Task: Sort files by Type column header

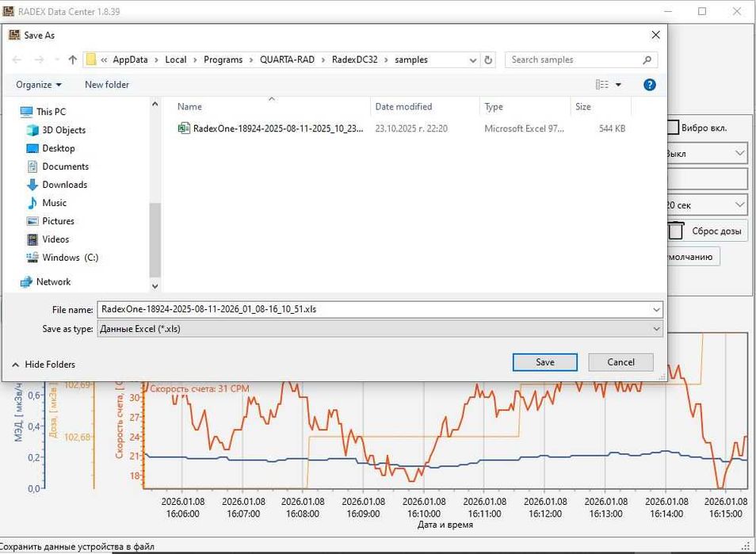Action: (x=525, y=106)
